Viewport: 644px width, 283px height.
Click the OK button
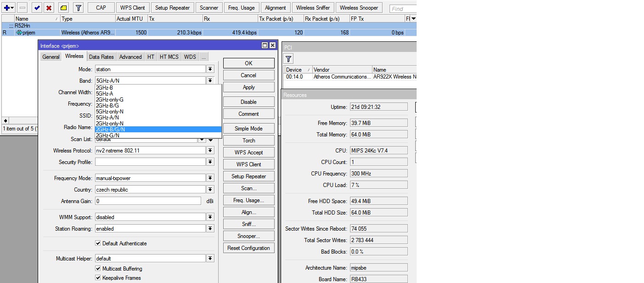pyautogui.click(x=249, y=63)
